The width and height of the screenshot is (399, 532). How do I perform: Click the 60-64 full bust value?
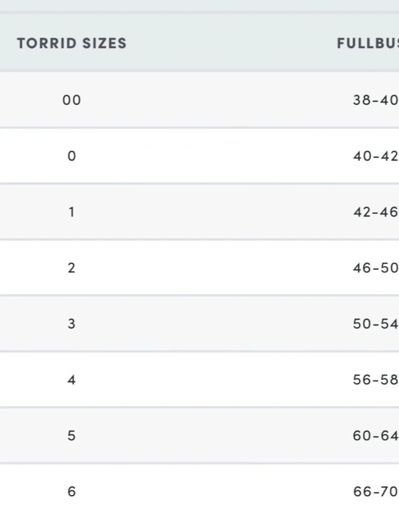tap(375, 435)
